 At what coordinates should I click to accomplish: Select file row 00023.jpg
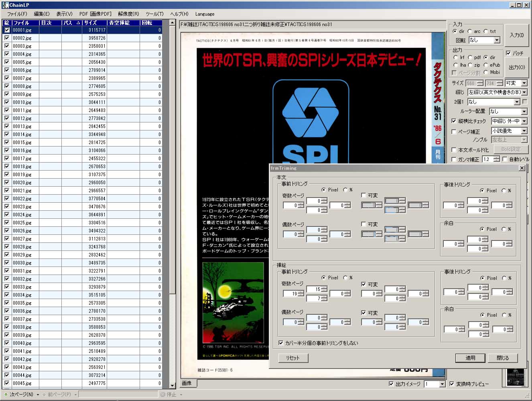pos(83,207)
